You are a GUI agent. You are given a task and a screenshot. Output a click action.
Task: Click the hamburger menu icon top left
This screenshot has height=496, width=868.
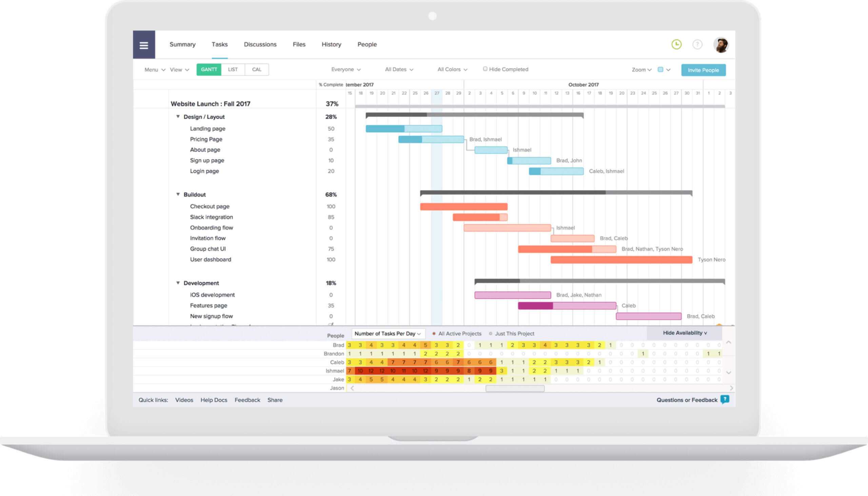[144, 45]
